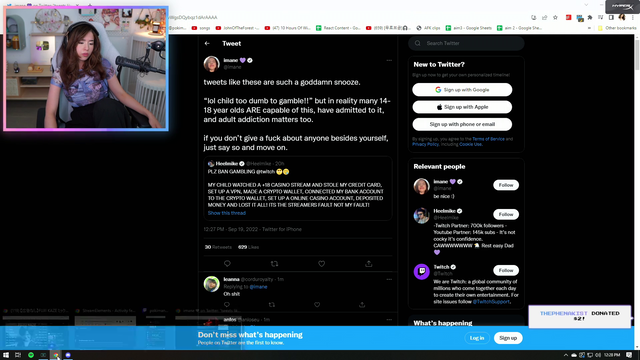
Task: Open the taskbar clock showing 12:28 PM
Action: click(612, 355)
